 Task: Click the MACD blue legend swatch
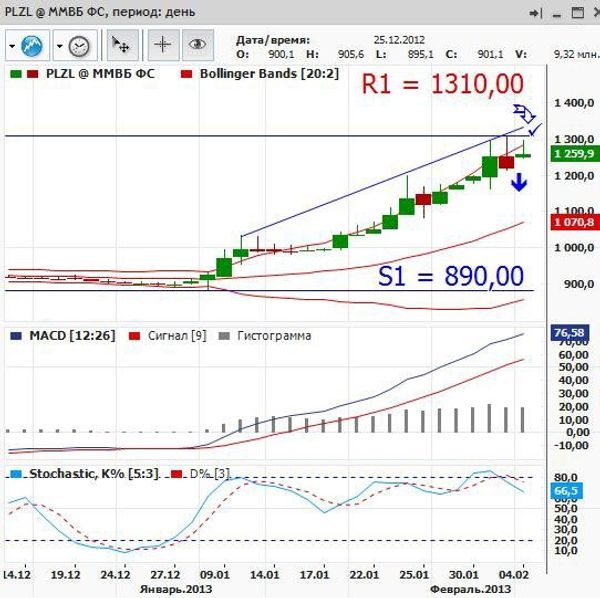pyautogui.click(x=16, y=336)
